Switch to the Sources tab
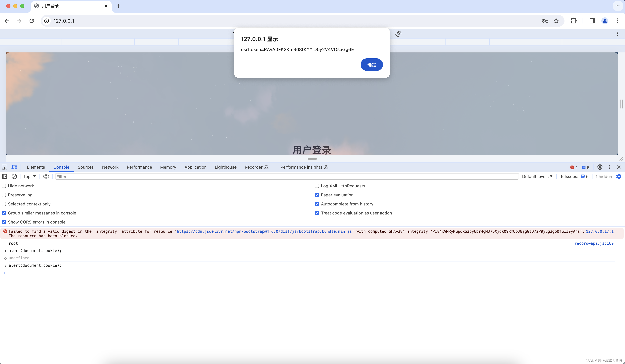The width and height of the screenshot is (625, 364). click(x=86, y=167)
